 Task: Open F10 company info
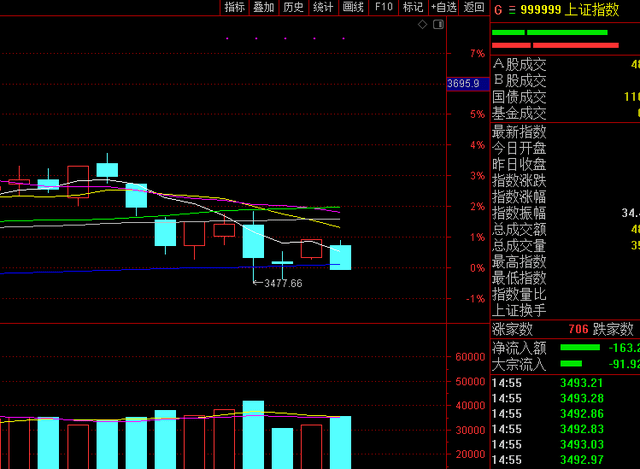click(x=384, y=7)
